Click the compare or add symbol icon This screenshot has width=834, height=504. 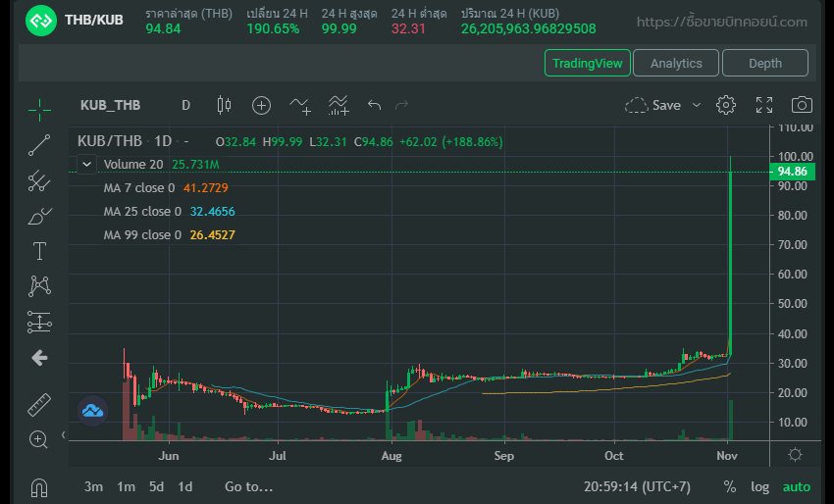tap(261, 105)
